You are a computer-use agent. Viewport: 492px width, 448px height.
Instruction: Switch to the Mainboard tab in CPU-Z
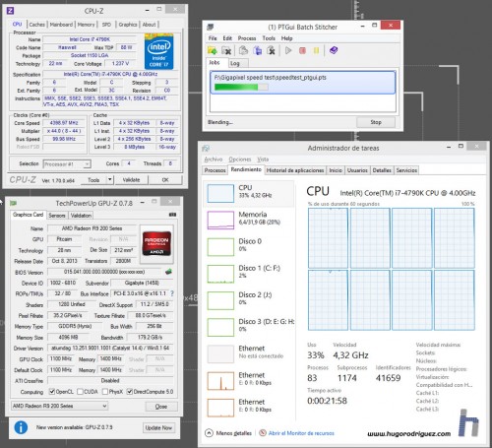[x=61, y=25]
